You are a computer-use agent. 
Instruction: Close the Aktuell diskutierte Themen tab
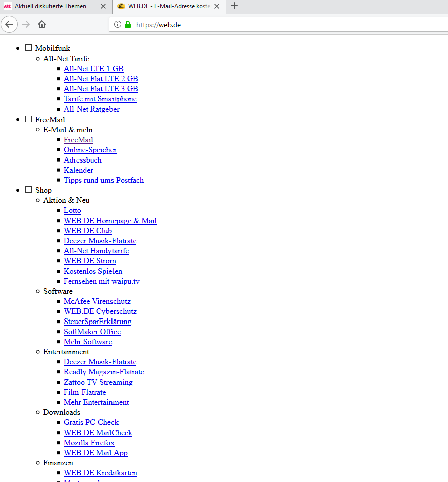[103, 6]
